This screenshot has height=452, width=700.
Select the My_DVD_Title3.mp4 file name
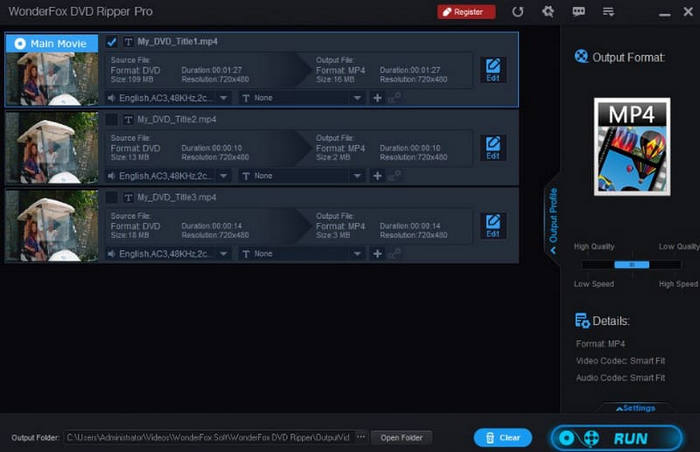pos(177,197)
